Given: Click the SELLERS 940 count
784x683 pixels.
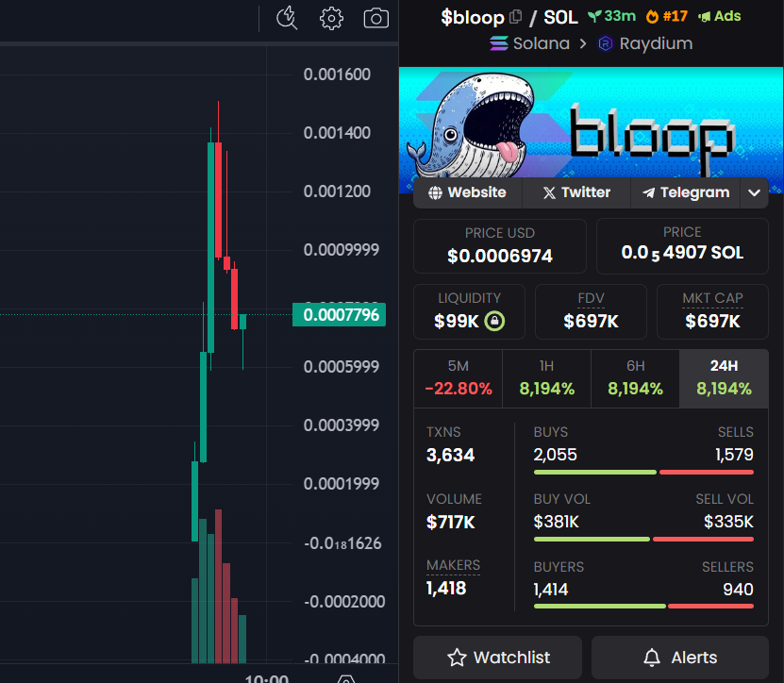Looking at the screenshot, I should click(738, 590).
